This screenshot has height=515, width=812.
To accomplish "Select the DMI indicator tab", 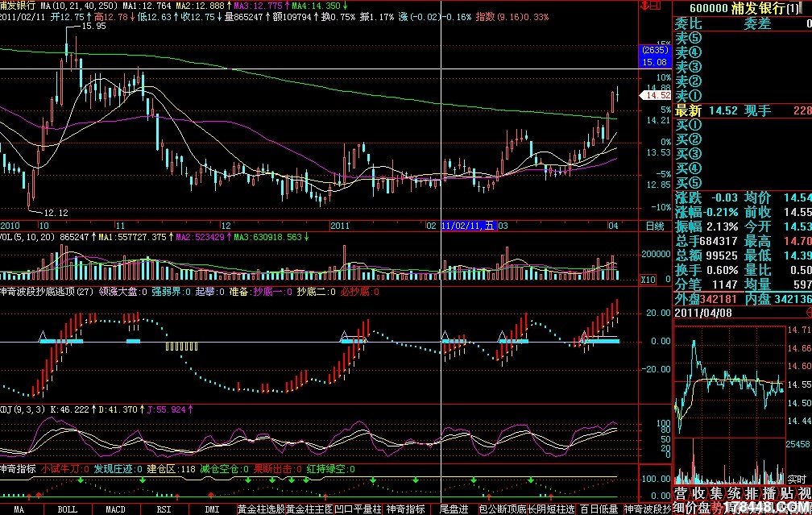I will 212,510.
